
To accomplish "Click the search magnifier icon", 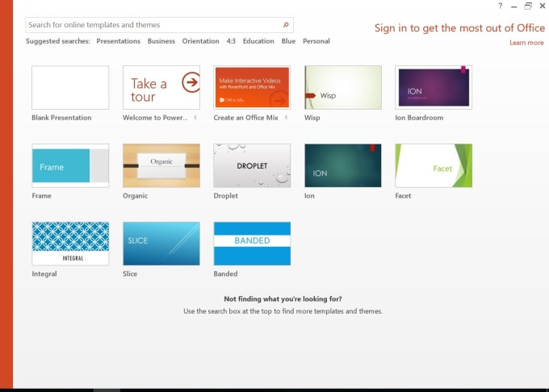I will pos(286,25).
